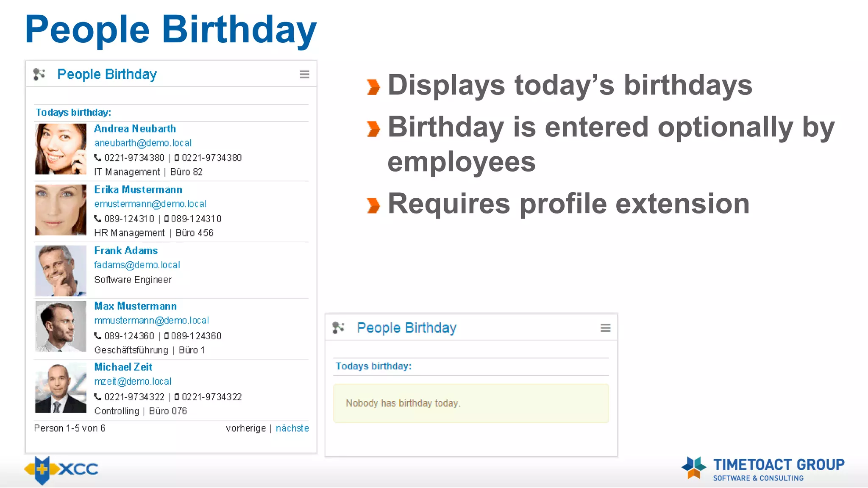This screenshot has height=488, width=868.
Task: Email fadams@demo.local
Action: [x=137, y=265]
